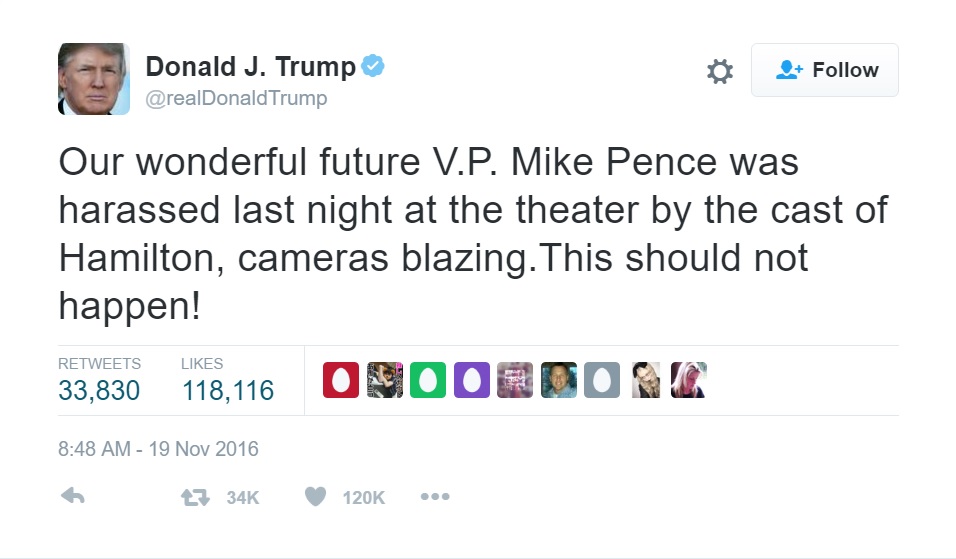Like the tweet with the heart icon
The width and height of the screenshot is (956, 559).
tap(315, 497)
